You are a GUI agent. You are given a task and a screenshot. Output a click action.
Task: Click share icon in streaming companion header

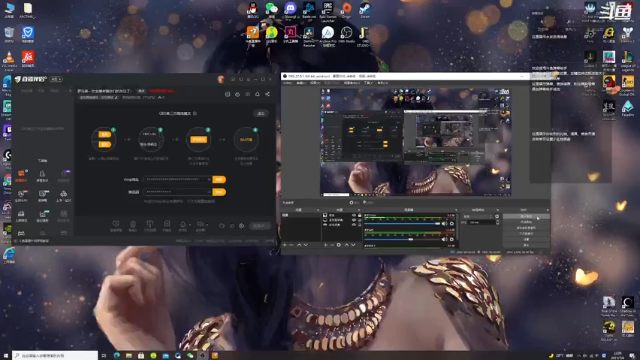coord(267,94)
